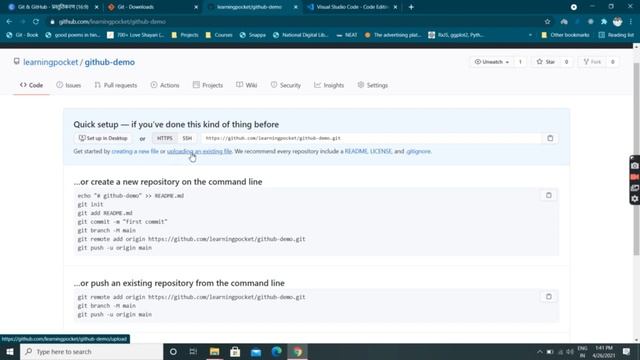Open Task View on taskbar
Screen dimensions: 640x360
click(193, 351)
